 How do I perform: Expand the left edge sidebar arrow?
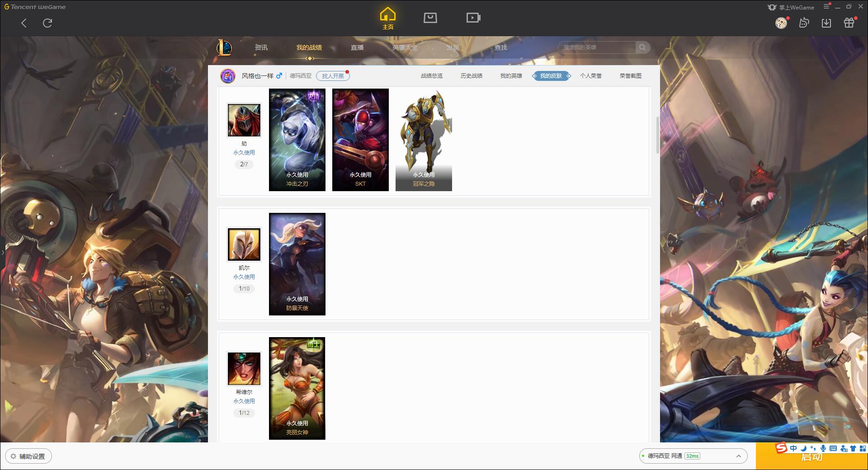point(2,252)
